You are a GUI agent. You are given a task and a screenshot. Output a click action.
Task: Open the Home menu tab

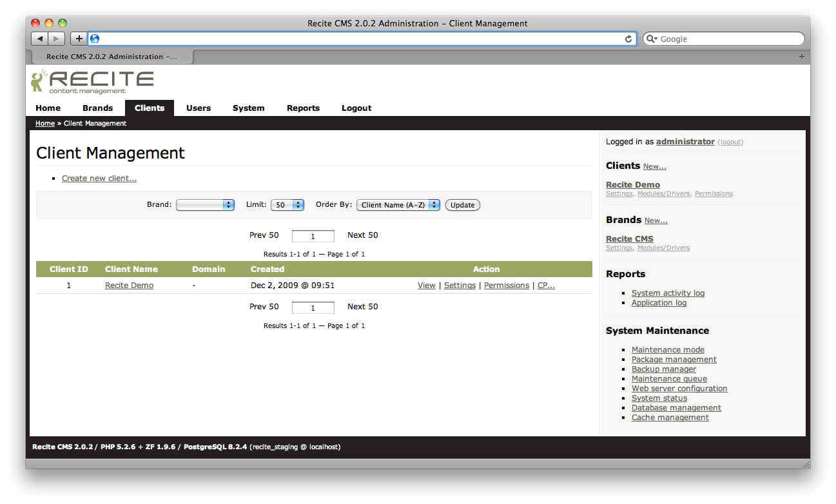point(48,108)
